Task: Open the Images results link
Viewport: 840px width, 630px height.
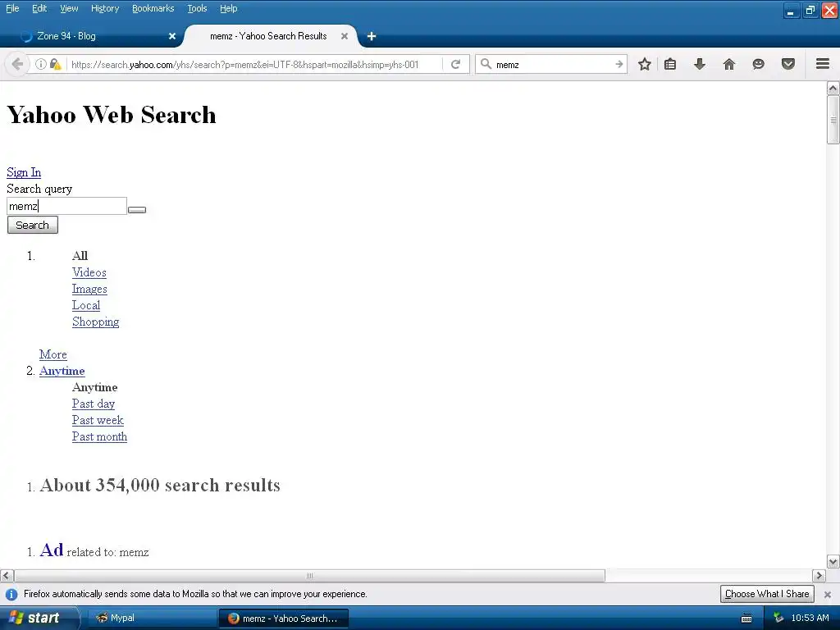Action: 89,289
